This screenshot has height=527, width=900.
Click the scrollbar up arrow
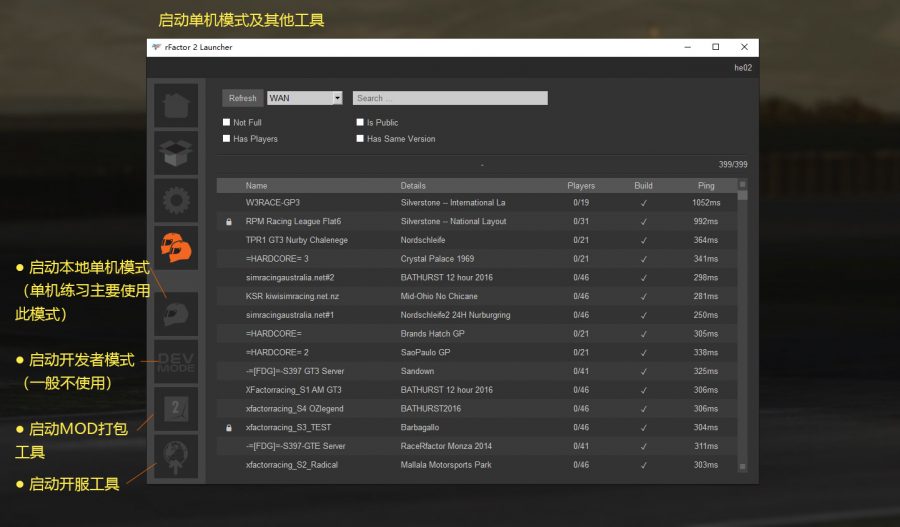[743, 184]
